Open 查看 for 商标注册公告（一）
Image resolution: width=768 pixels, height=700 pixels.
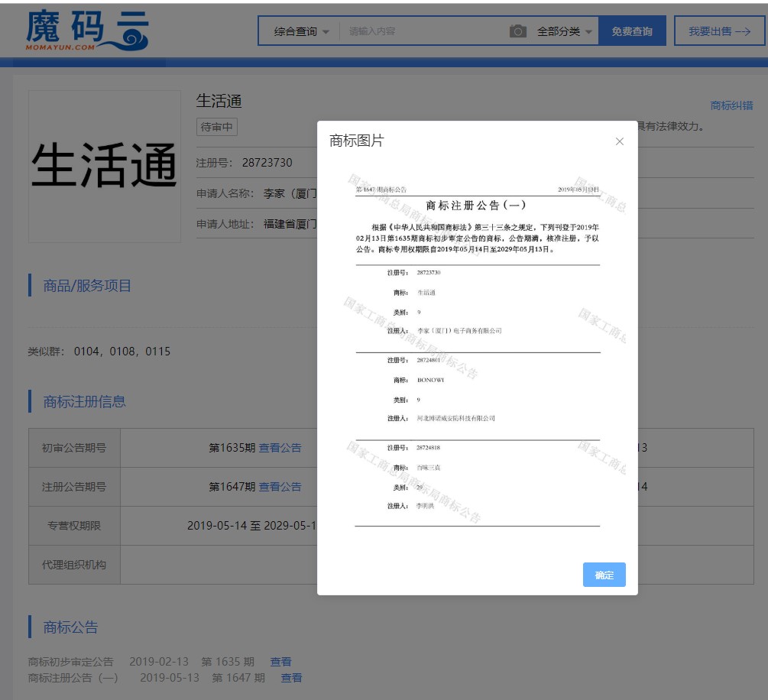click(290, 678)
